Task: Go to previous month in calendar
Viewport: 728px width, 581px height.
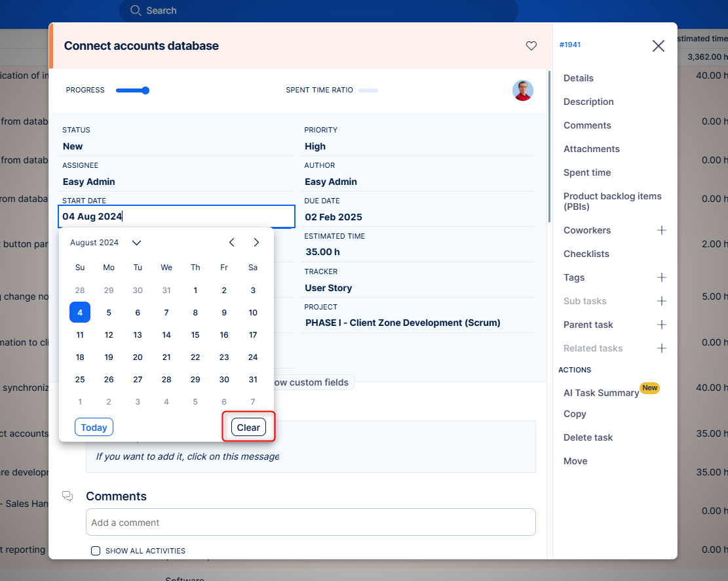Action: (231, 243)
